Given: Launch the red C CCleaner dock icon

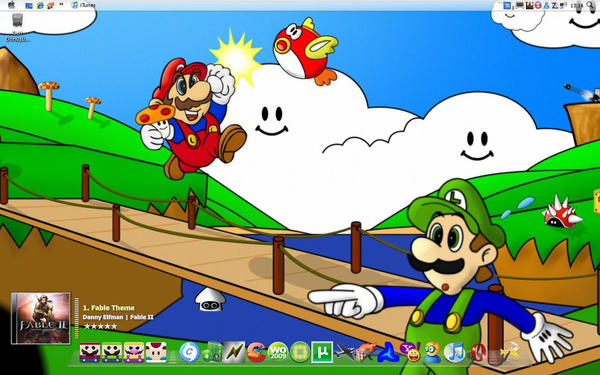Looking at the screenshot, I should (x=256, y=352).
